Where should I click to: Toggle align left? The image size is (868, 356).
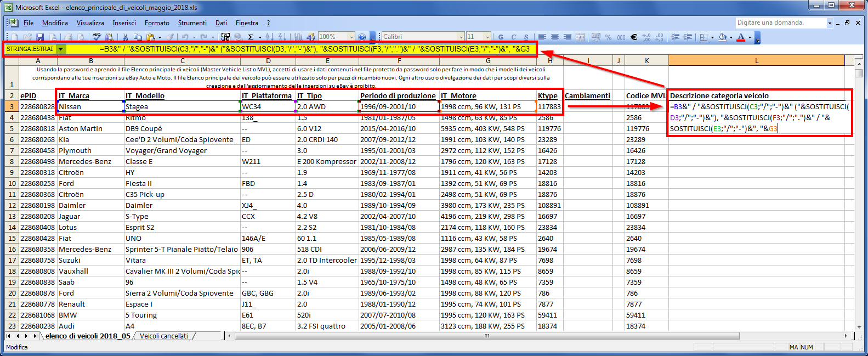click(x=542, y=37)
